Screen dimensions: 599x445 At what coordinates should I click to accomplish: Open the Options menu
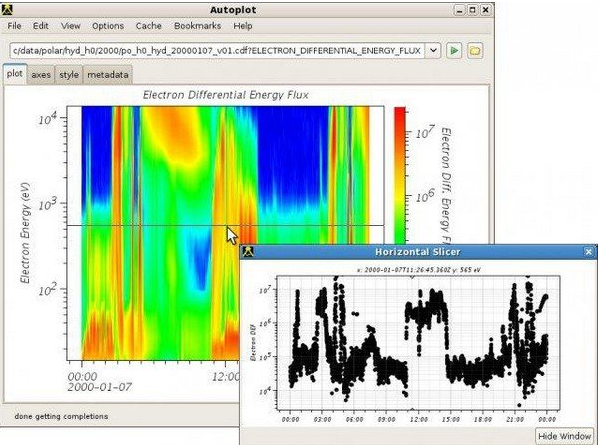click(108, 26)
